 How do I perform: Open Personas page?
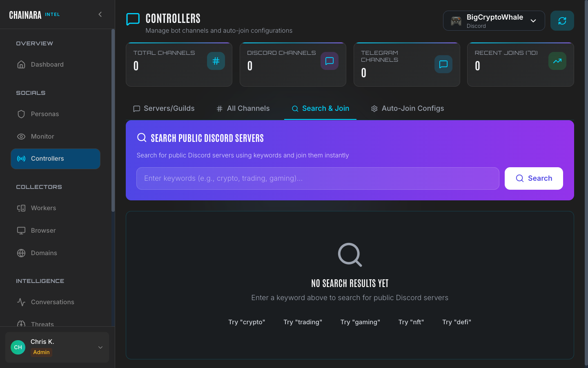(56, 114)
